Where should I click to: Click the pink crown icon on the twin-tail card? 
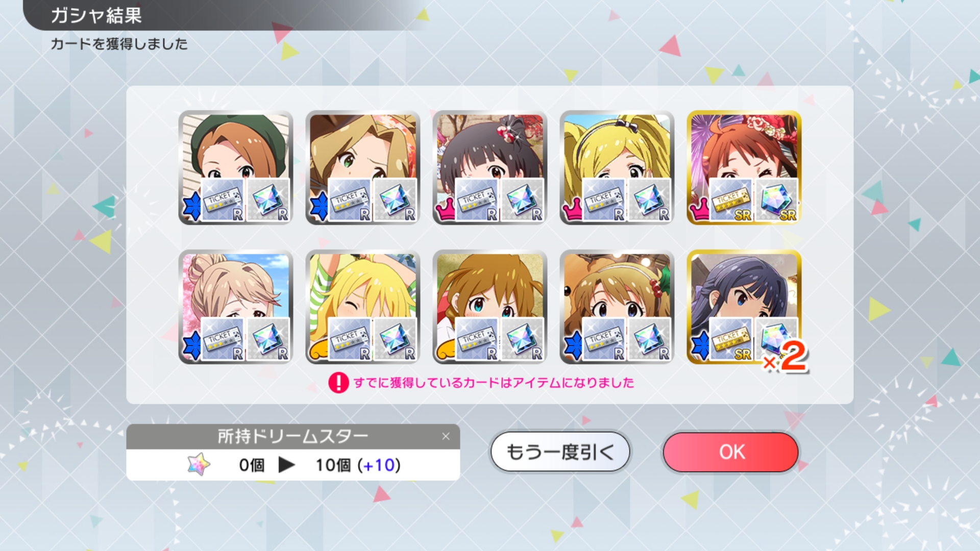click(x=572, y=209)
